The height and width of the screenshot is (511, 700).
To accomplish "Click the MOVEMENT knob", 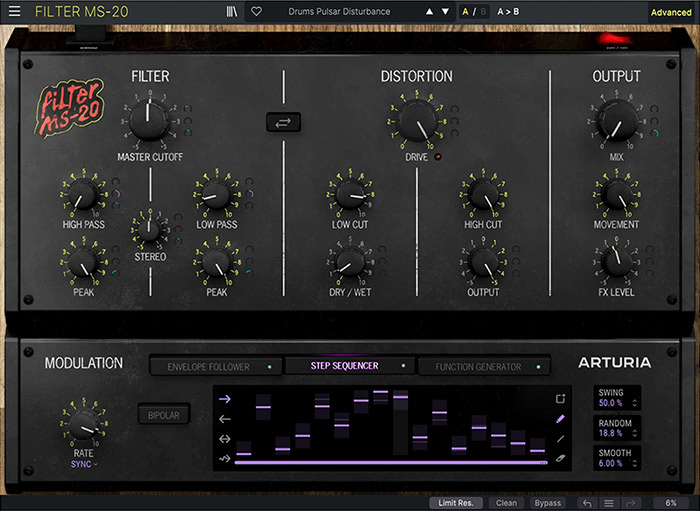I will pyautogui.click(x=617, y=195).
